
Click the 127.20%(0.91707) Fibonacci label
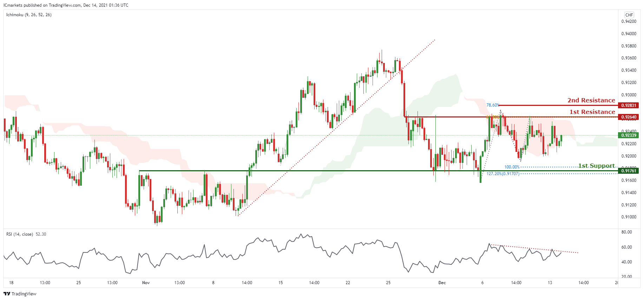coord(503,174)
